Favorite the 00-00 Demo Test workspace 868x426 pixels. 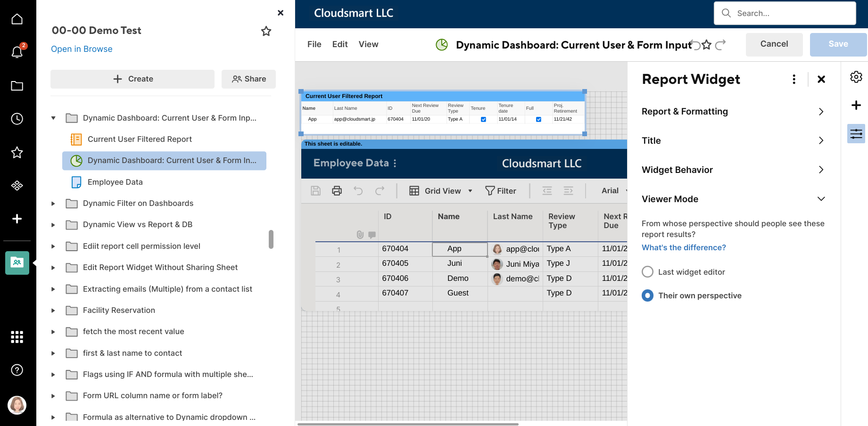[x=266, y=31]
